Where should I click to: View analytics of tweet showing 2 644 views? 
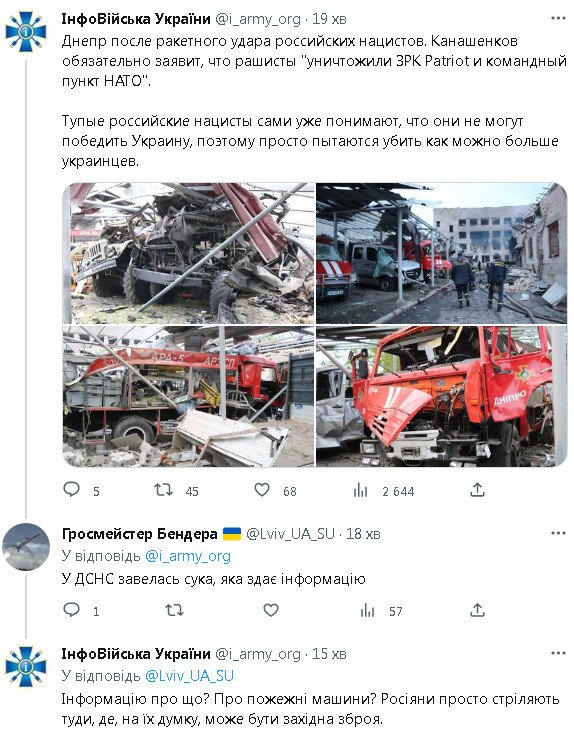click(x=361, y=491)
